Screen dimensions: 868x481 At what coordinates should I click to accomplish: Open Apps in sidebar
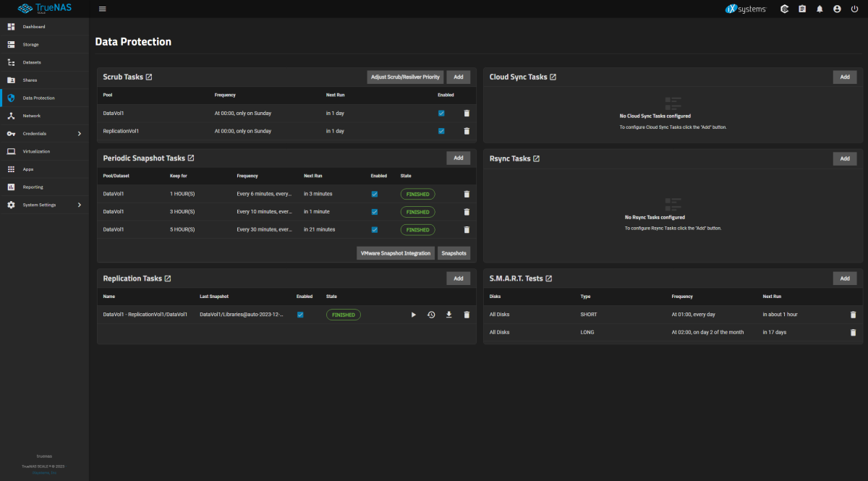(x=44, y=169)
